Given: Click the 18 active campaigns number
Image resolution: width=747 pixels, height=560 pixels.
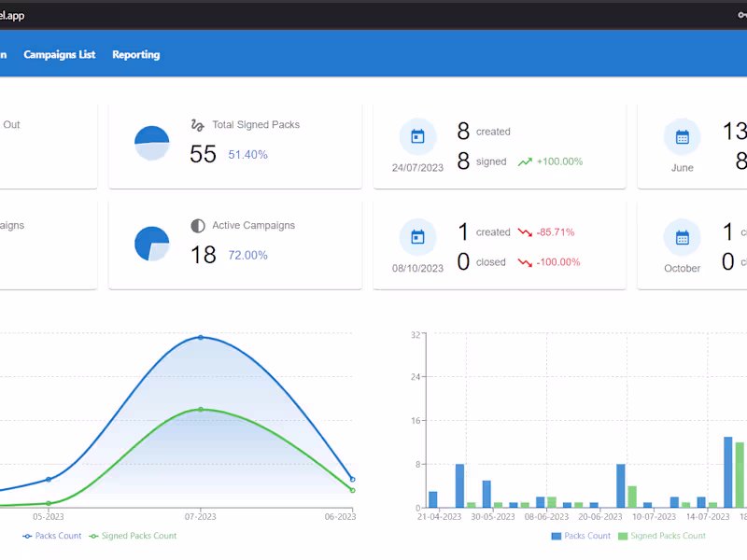Looking at the screenshot, I should tap(203, 254).
